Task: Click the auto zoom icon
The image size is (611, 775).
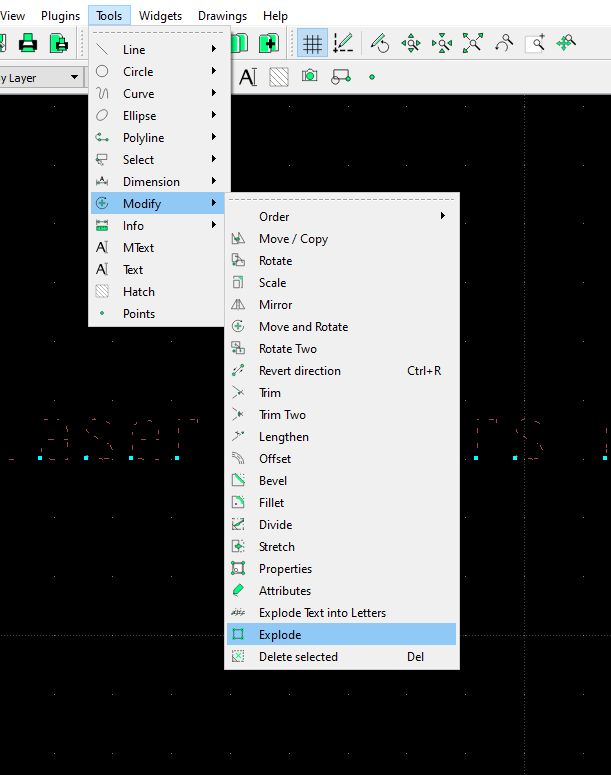Action: pos(473,43)
